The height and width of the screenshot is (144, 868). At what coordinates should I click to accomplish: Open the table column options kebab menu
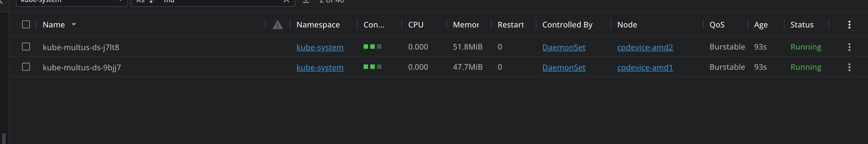(849, 25)
